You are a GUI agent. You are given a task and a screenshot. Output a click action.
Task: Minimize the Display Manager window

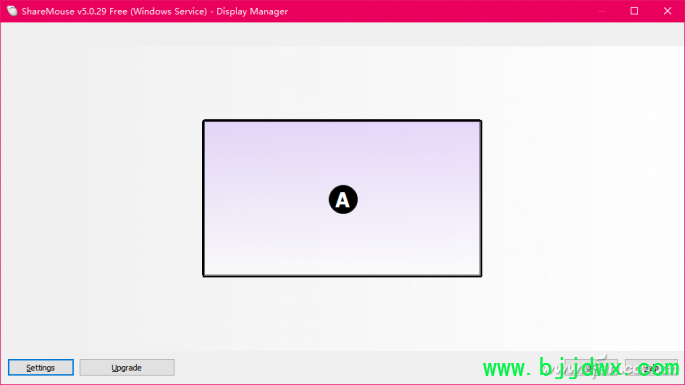point(602,11)
